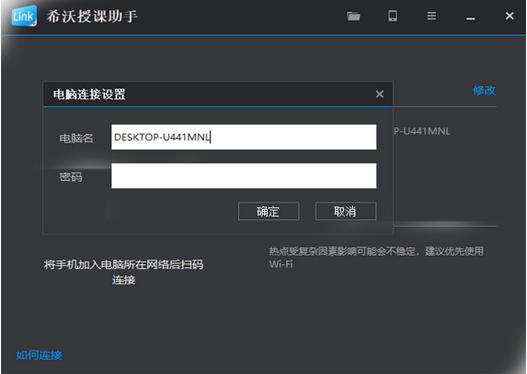Click the 电脑连接设置 dialog title
The width and height of the screenshot is (527, 374).
click(x=89, y=94)
